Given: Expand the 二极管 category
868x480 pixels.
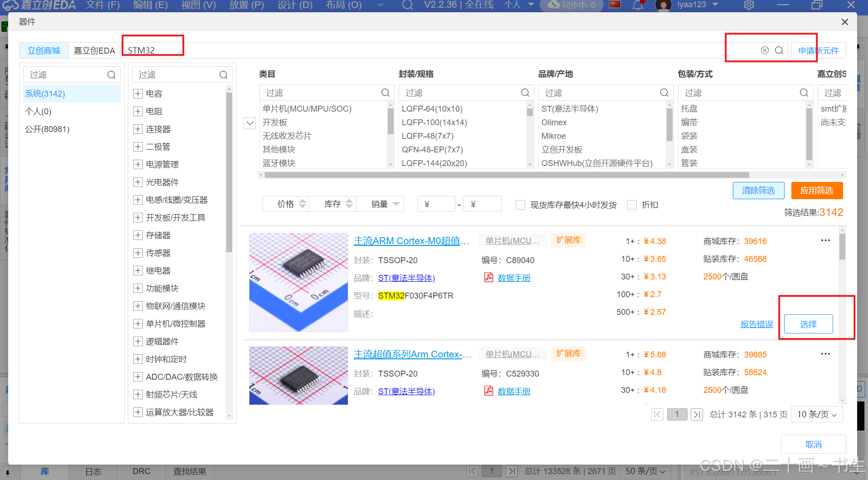Looking at the screenshot, I should coord(138,147).
